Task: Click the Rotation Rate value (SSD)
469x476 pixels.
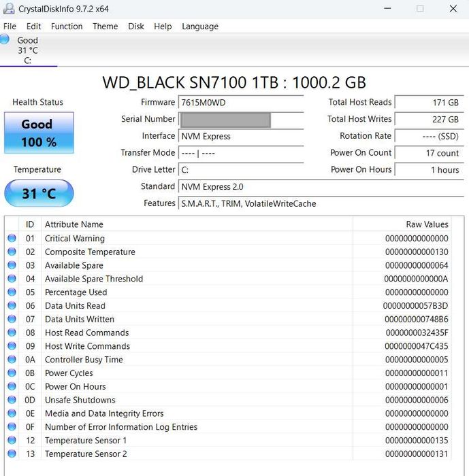Action: click(430, 136)
